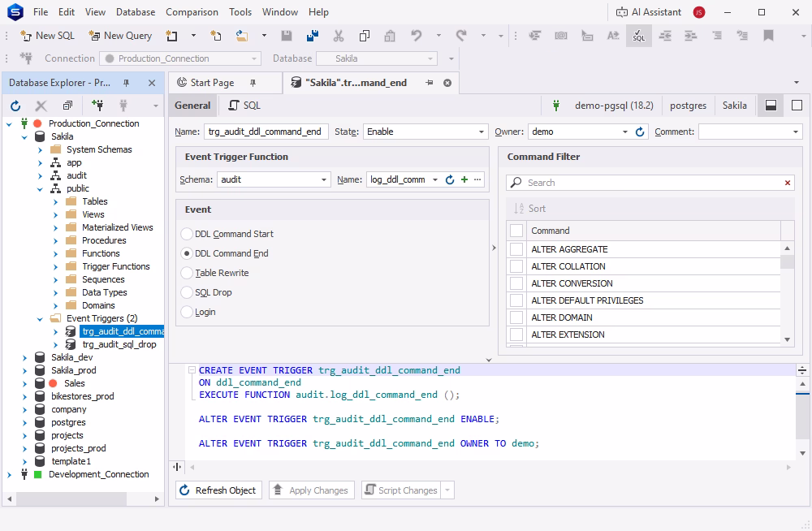Select the DDL Command End radio button
812x531 pixels.
coord(187,254)
